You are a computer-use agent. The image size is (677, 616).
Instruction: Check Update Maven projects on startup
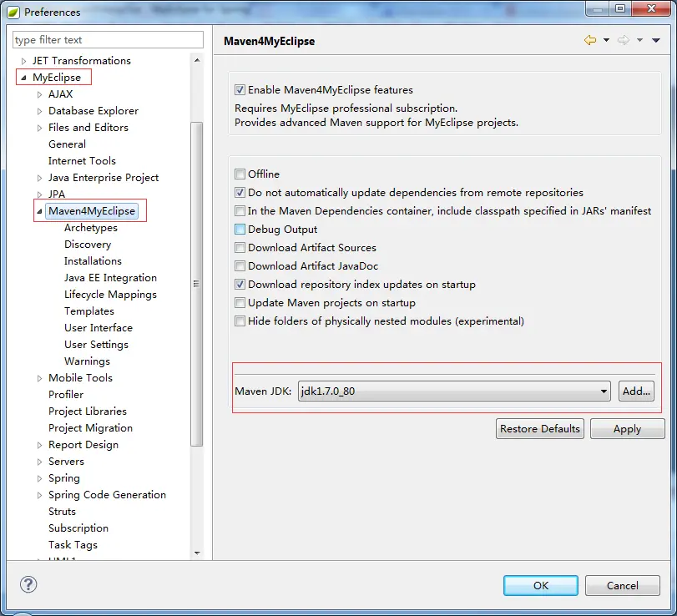[x=240, y=303]
